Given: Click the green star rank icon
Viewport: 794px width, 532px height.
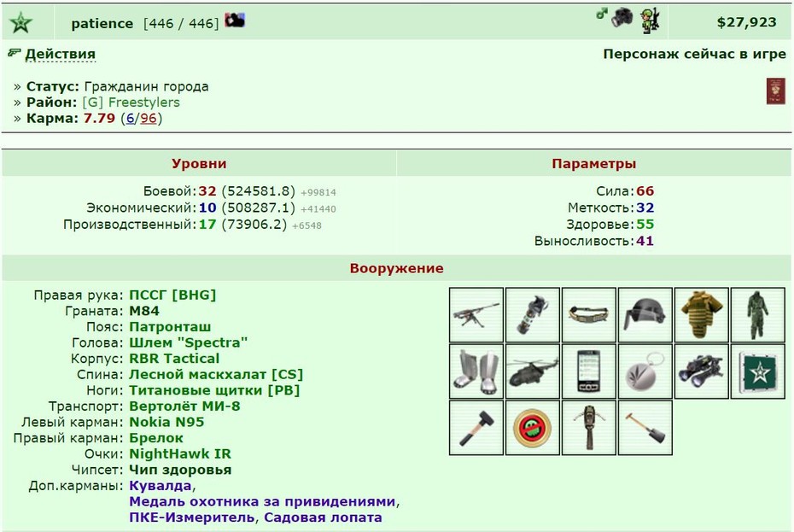Looking at the screenshot, I should click(x=20, y=23).
